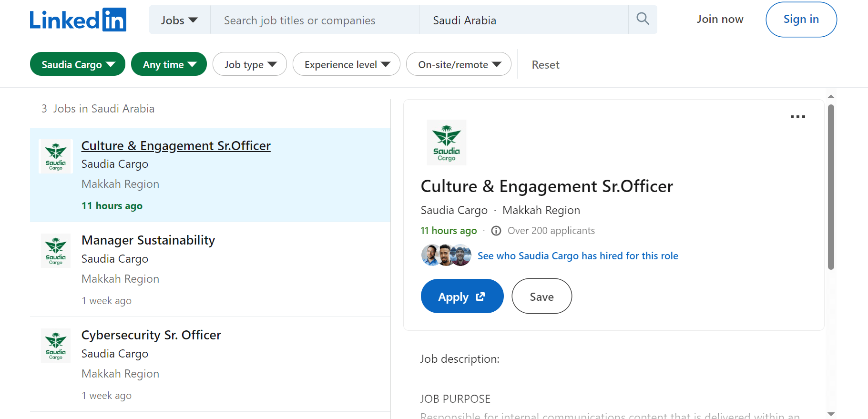The image size is (868, 419).
Task: Click '11 hours ago' in job list
Action: (x=112, y=206)
